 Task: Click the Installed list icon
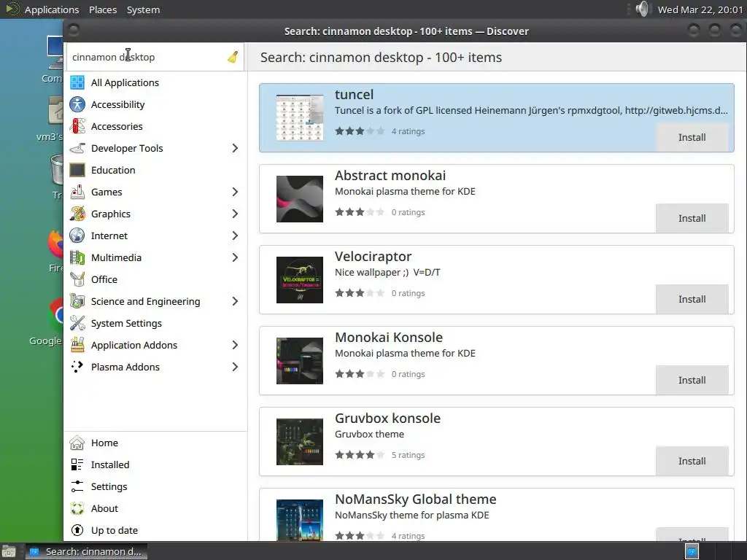[77, 464]
